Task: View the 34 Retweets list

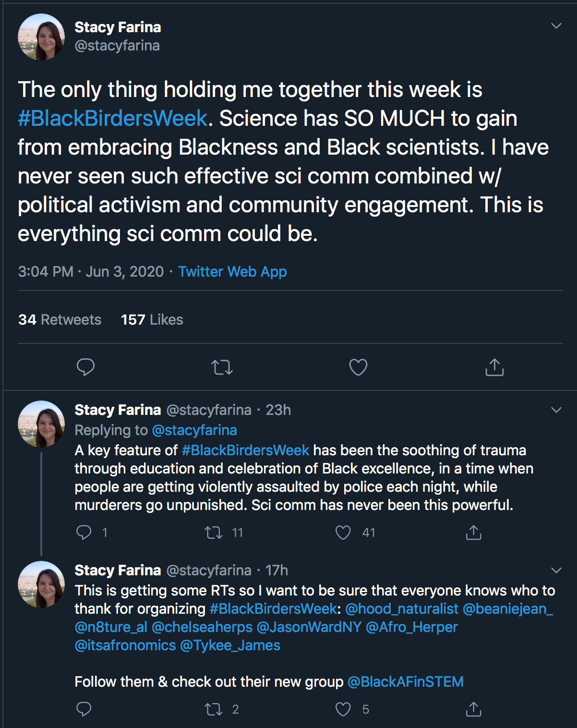Action: [60, 320]
